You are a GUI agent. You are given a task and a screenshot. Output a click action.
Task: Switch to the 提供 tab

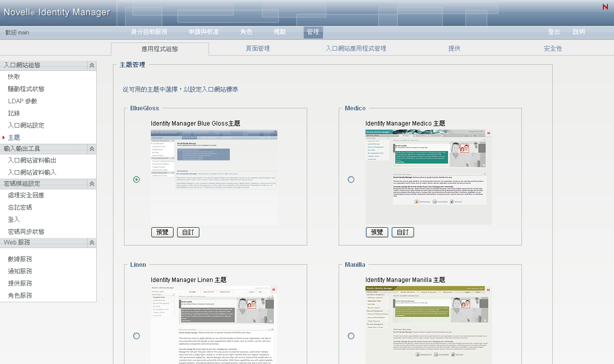point(454,49)
